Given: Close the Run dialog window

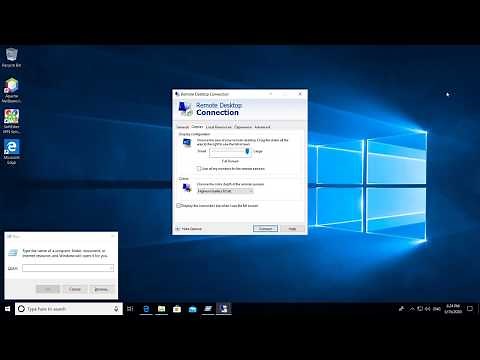Looking at the screenshot, I should click(113, 236).
